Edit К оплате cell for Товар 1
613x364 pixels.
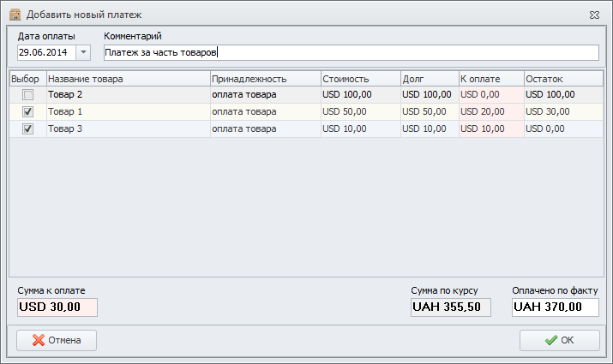point(490,111)
